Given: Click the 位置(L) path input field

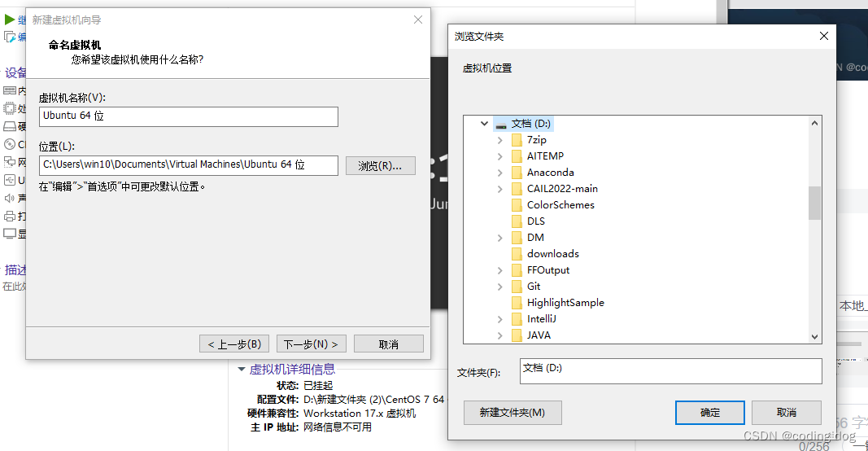Looking at the screenshot, I should (x=188, y=165).
